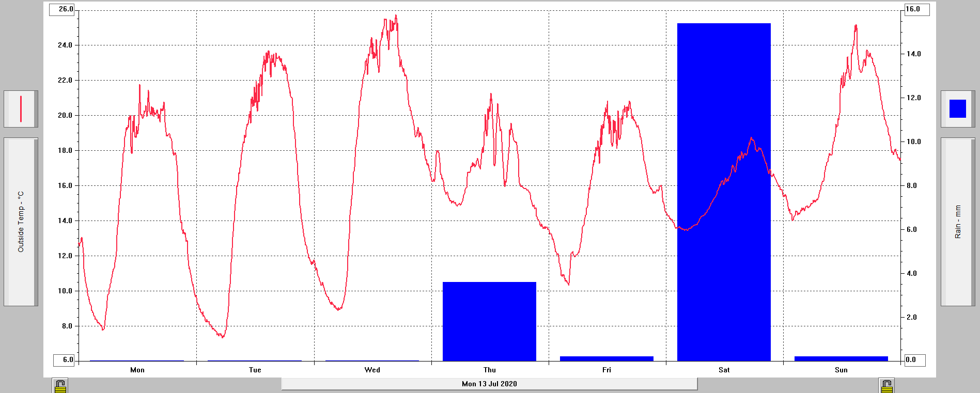
Task: Open the Rain - mm variable selector
Action: tap(957, 222)
